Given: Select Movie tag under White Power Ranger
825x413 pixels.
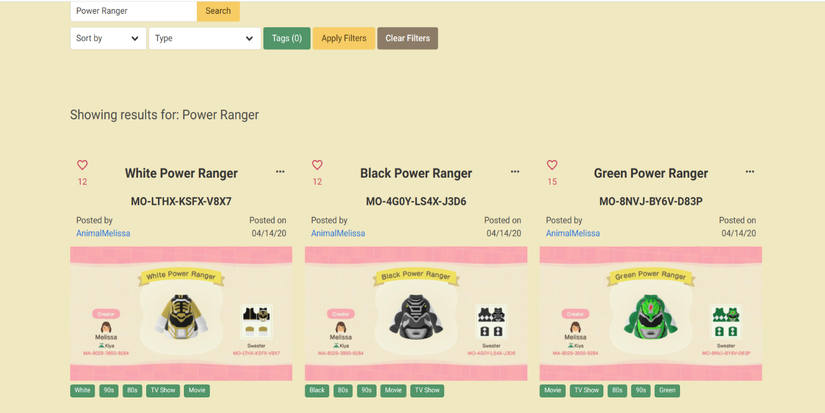Looking at the screenshot, I should point(197,390).
